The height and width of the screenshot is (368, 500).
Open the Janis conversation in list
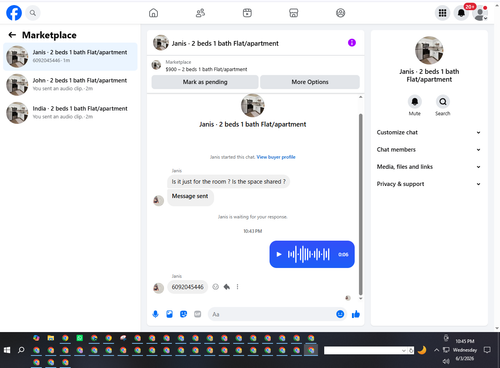pos(70,57)
